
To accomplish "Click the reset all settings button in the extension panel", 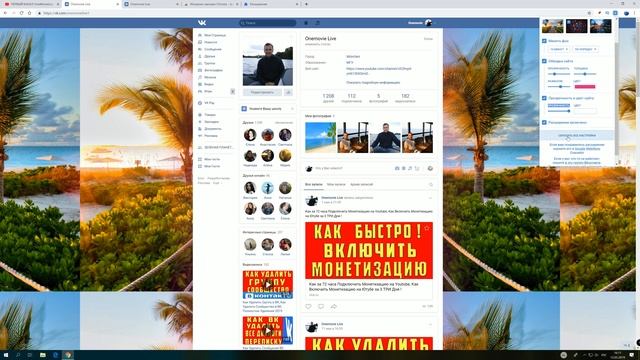I will coord(577,135).
